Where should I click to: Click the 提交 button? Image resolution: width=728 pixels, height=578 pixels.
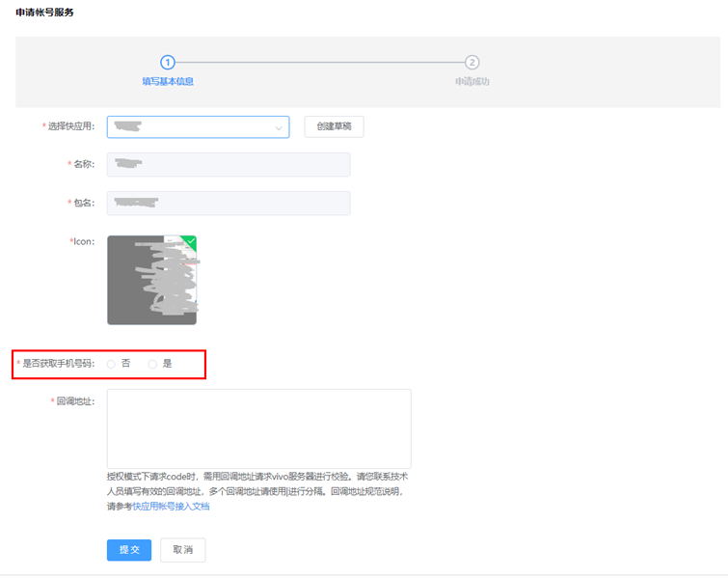pyautogui.click(x=129, y=550)
